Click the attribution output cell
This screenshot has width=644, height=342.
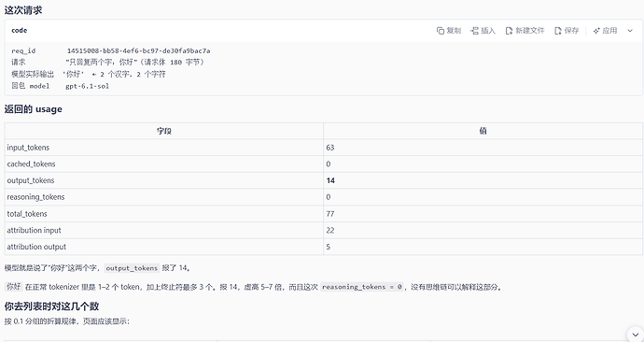pyautogui.click(x=164, y=247)
